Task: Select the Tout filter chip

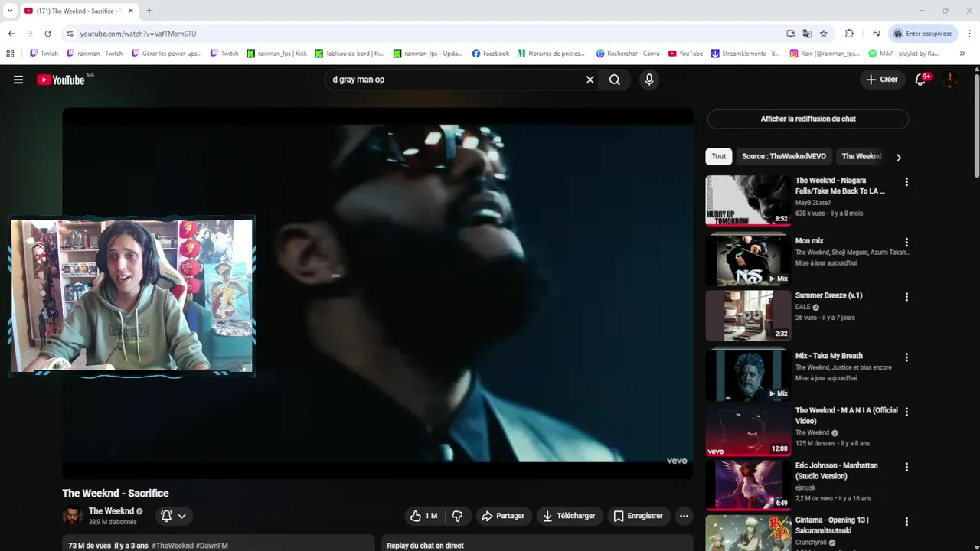Action: pyautogui.click(x=719, y=156)
